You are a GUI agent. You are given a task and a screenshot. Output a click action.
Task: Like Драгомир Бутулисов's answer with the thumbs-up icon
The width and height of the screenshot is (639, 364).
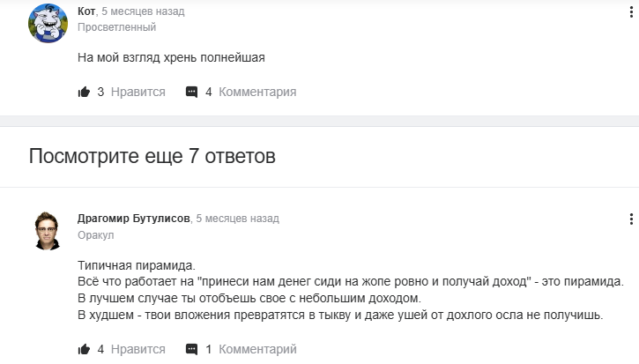pyautogui.click(x=85, y=349)
